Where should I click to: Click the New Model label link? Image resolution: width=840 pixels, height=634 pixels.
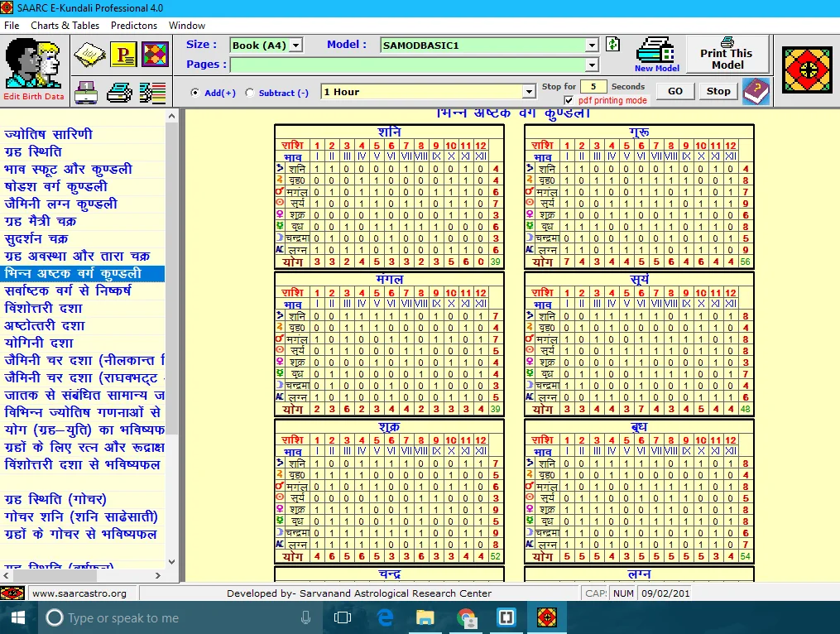click(x=657, y=68)
